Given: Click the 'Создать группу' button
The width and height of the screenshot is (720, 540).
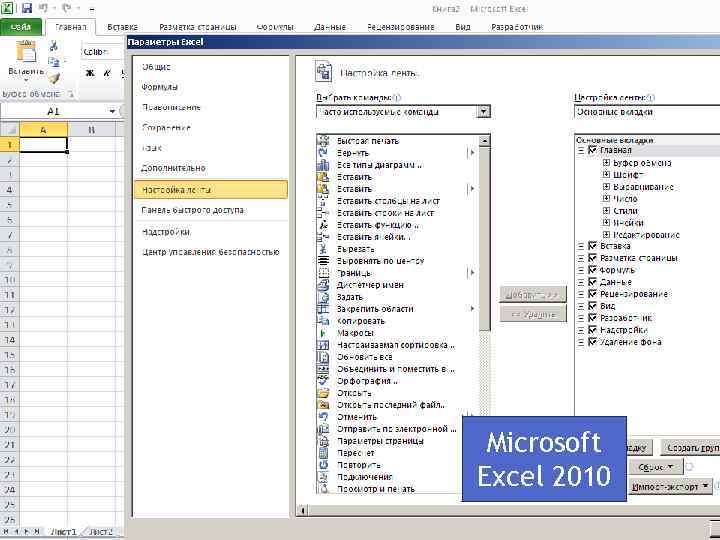Looking at the screenshot, I should click(691, 448).
